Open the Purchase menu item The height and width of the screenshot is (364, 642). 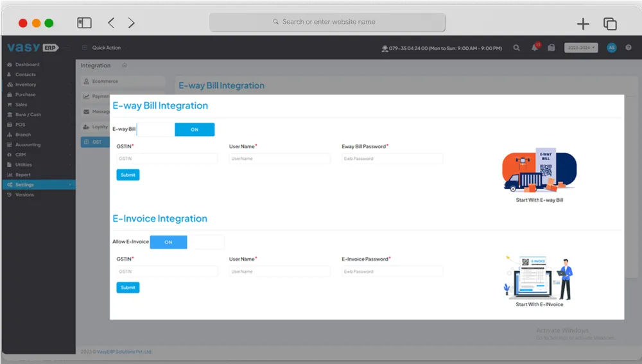[x=26, y=94]
